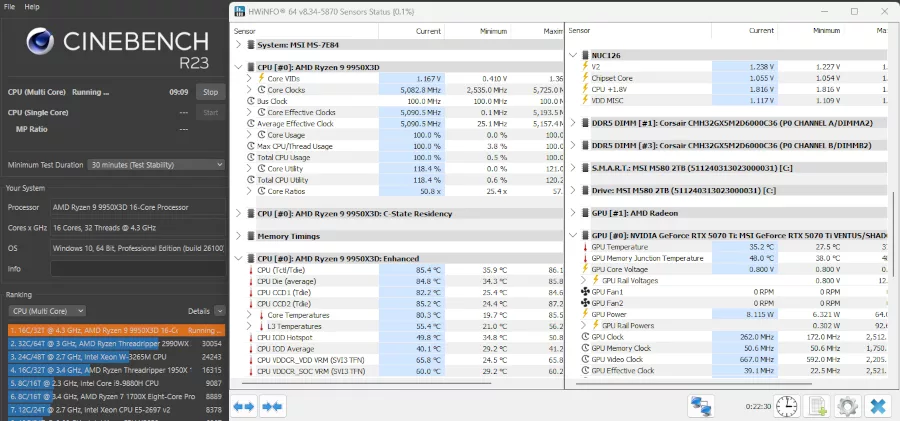Image resolution: width=900 pixels, height=421 pixels.
Task: Click lightning icon beside VDD MISC
Action: pos(585,101)
